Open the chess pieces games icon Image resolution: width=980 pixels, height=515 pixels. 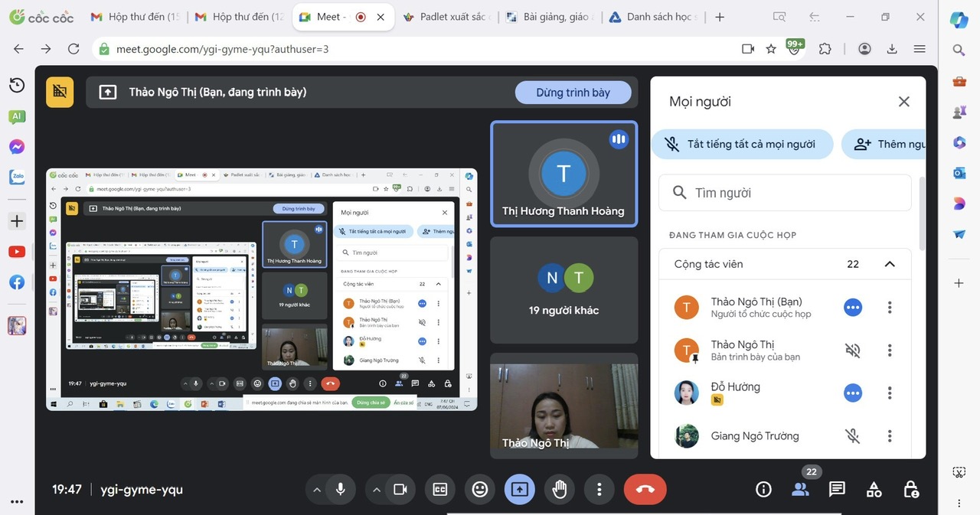959,112
